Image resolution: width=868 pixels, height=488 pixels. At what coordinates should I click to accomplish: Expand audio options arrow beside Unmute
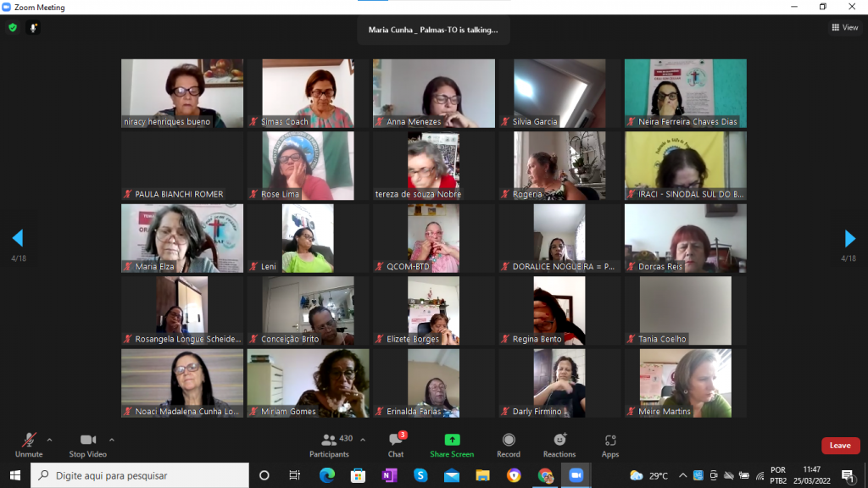pyautogui.click(x=49, y=440)
